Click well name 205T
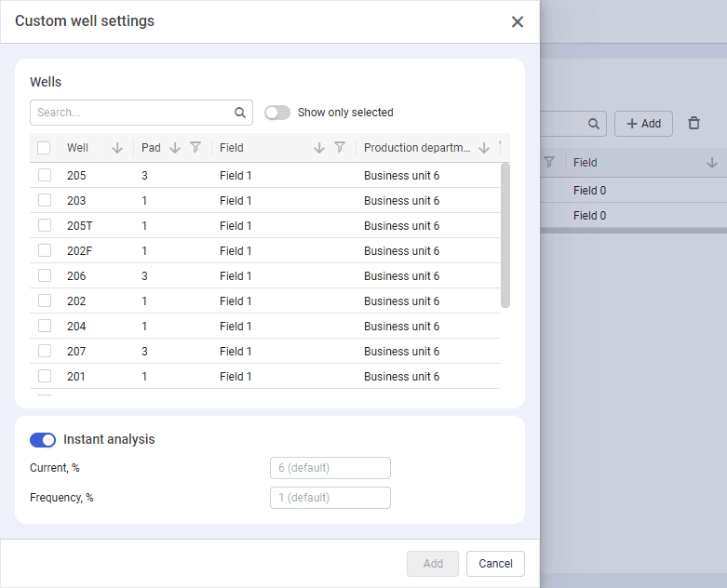The width and height of the screenshot is (727, 588). [x=80, y=226]
